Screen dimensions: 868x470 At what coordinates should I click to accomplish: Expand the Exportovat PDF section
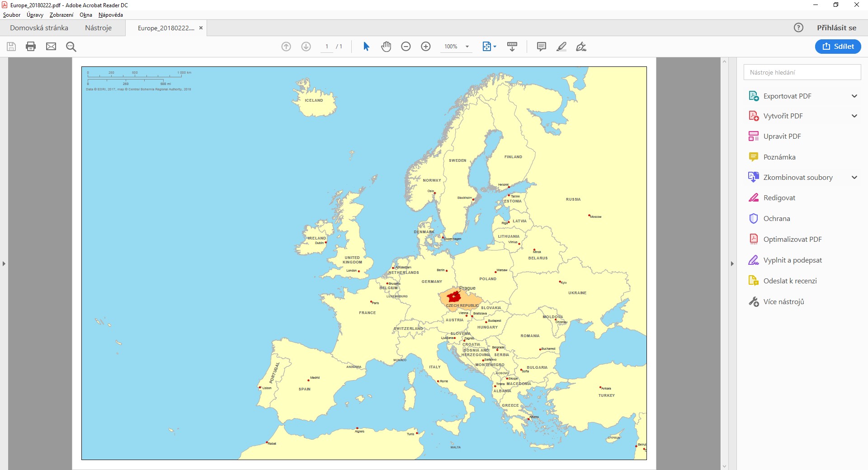[x=854, y=96]
